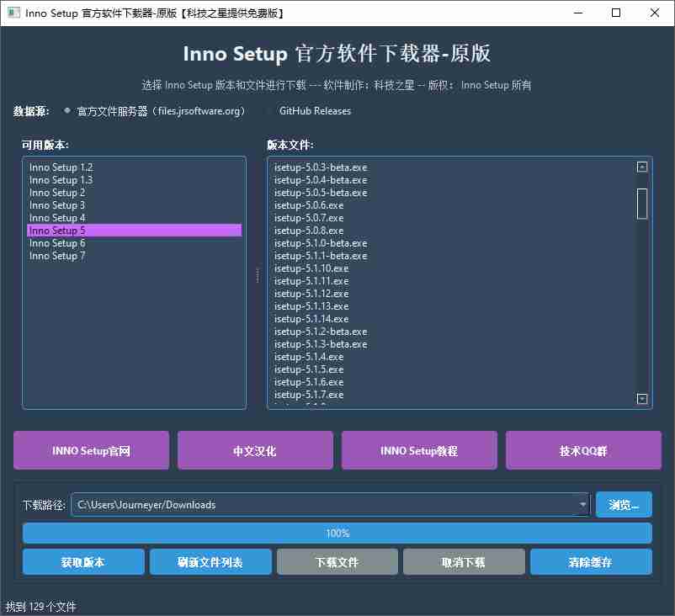Select highlighted Inno Setup 5 entry

(135, 231)
